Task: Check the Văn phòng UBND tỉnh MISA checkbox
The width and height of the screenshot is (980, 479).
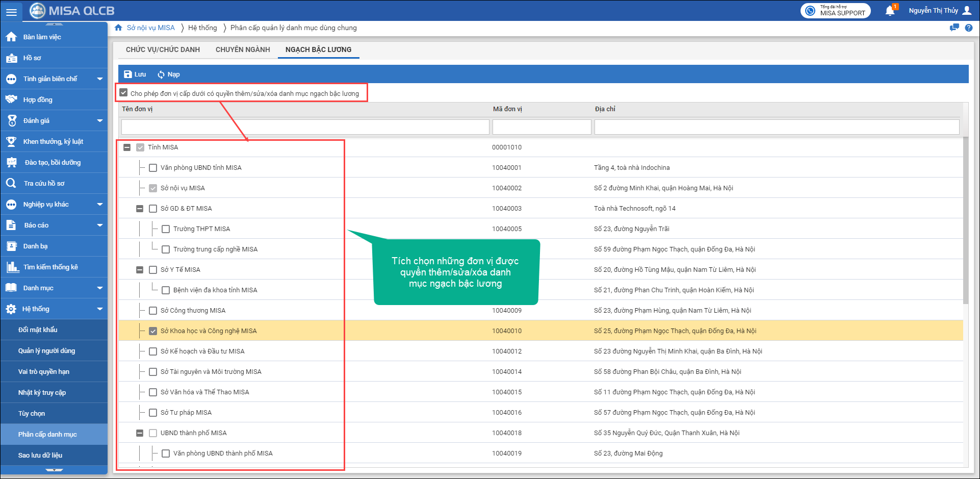Action: [153, 168]
